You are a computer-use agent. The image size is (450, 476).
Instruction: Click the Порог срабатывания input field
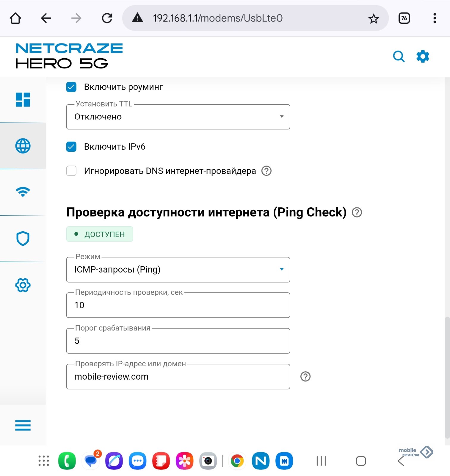[178, 341]
